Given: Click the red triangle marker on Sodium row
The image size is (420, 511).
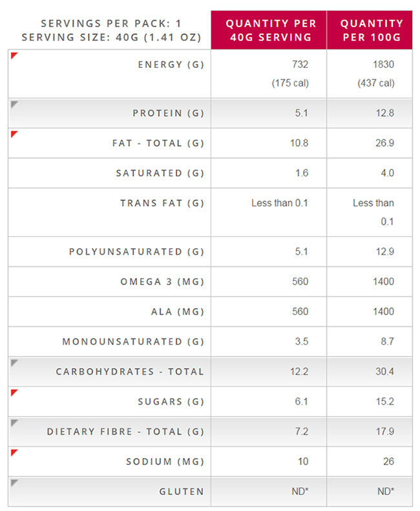Looking at the screenshot, I should pyautogui.click(x=14, y=452).
